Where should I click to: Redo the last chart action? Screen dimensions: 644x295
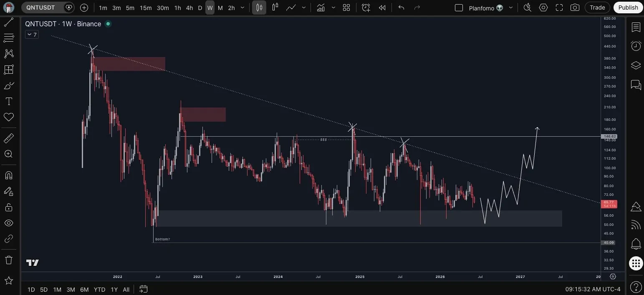[417, 7]
